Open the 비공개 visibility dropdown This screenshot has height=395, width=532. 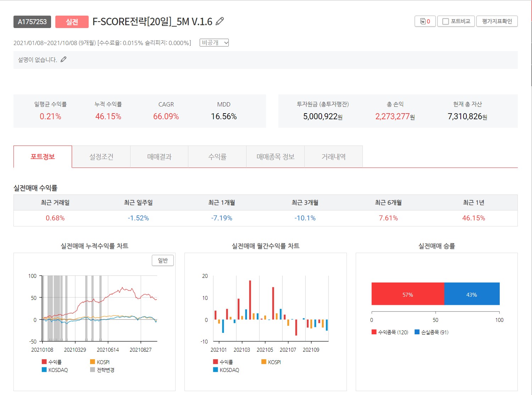(214, 43)
